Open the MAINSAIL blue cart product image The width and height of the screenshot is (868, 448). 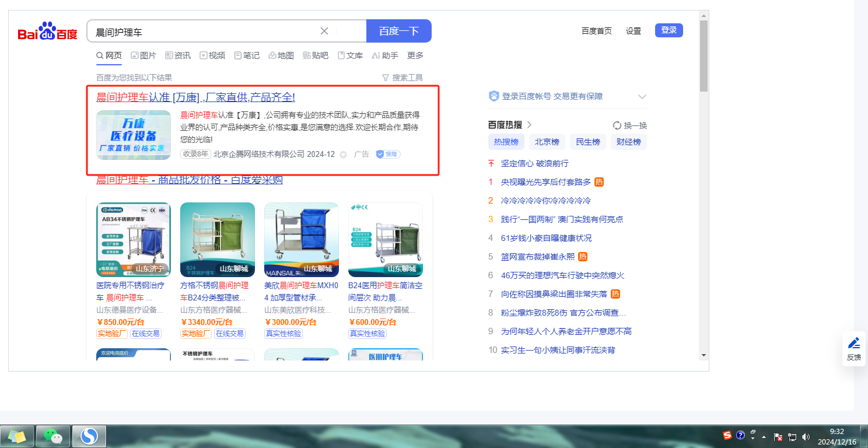(302, 240)
